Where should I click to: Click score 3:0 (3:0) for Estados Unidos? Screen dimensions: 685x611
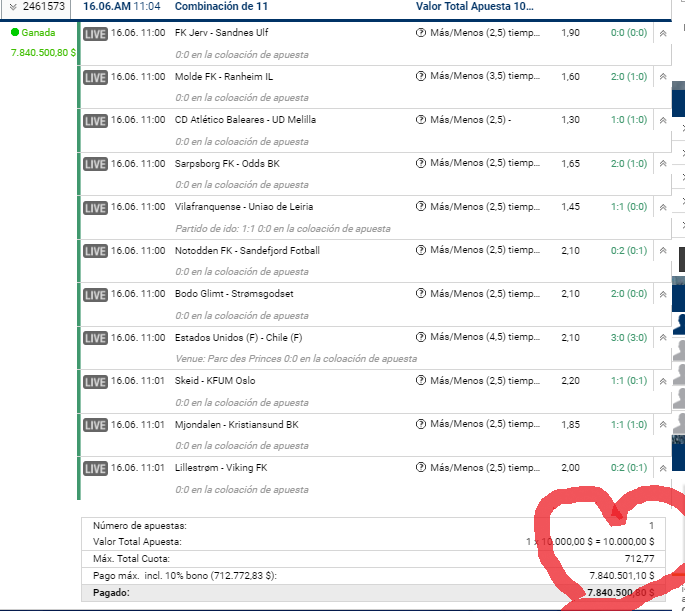tap(629, 337)
